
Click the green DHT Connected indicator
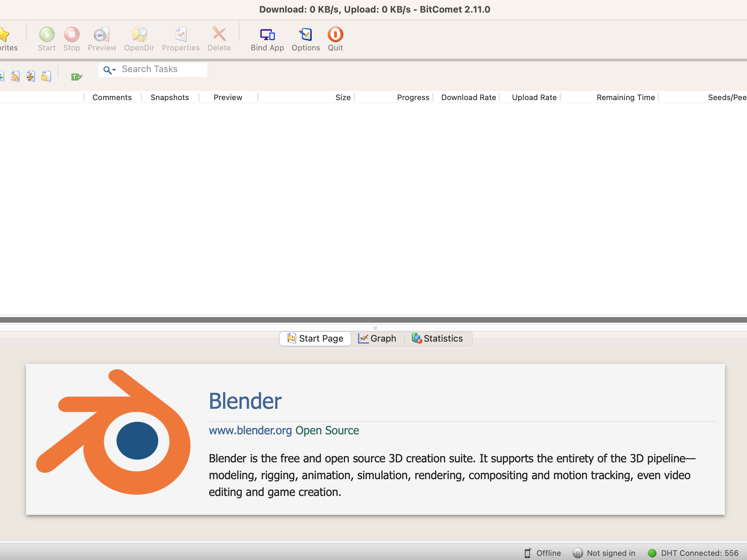pyautogui.click(x=652, y=553)
